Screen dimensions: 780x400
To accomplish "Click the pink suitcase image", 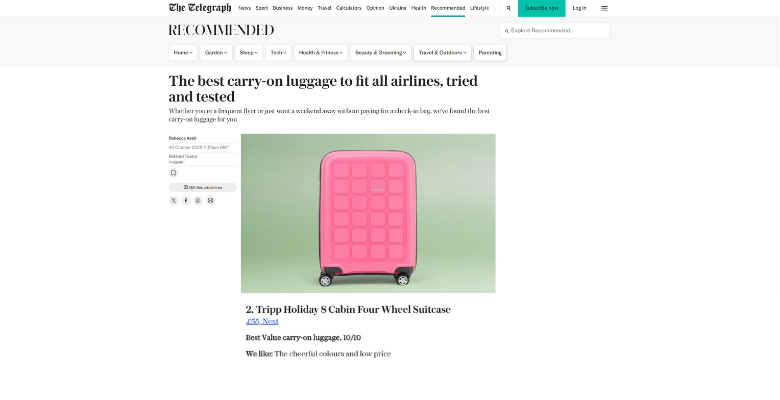I will (x=368, y=213).
